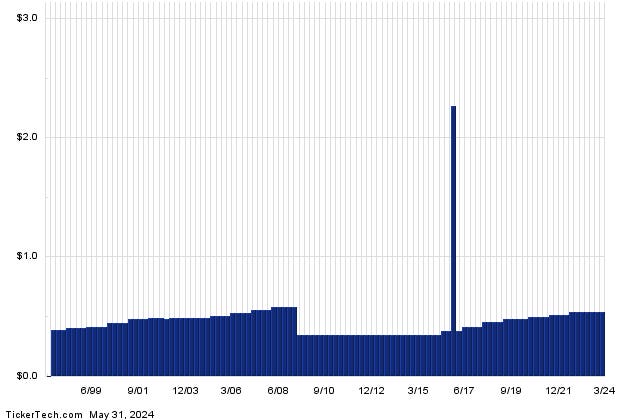Image resolution: width=640 pixels, height=420 pixels.
Task: Click the May 31, 2024 date text
Action: click(x=122, y=415)
